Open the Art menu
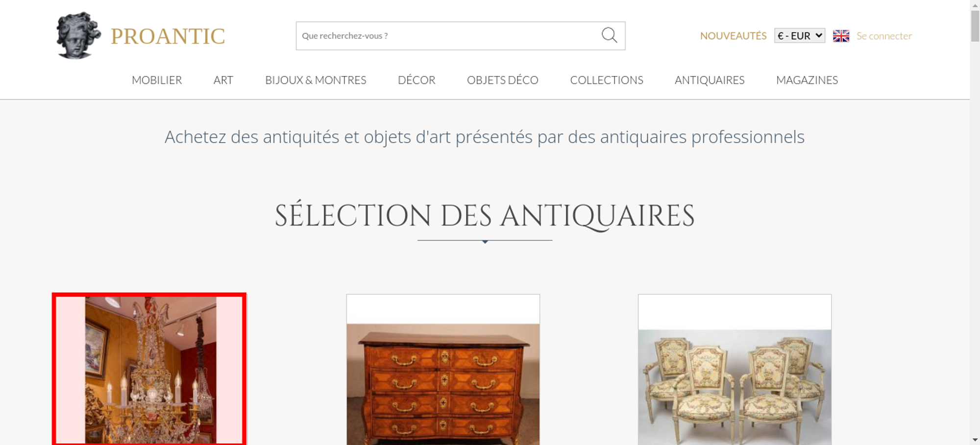The height and width of the screenshot is (445, 980). pos(223,80)
